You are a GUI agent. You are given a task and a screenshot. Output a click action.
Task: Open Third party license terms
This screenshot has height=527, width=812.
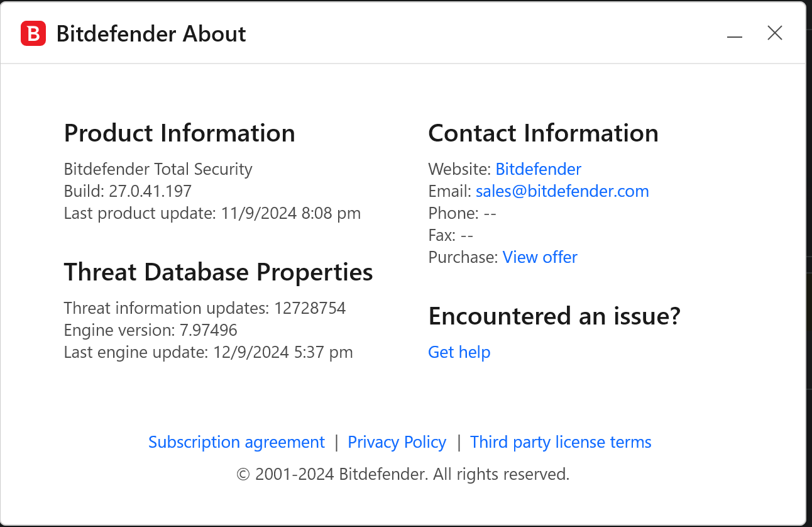561,442
